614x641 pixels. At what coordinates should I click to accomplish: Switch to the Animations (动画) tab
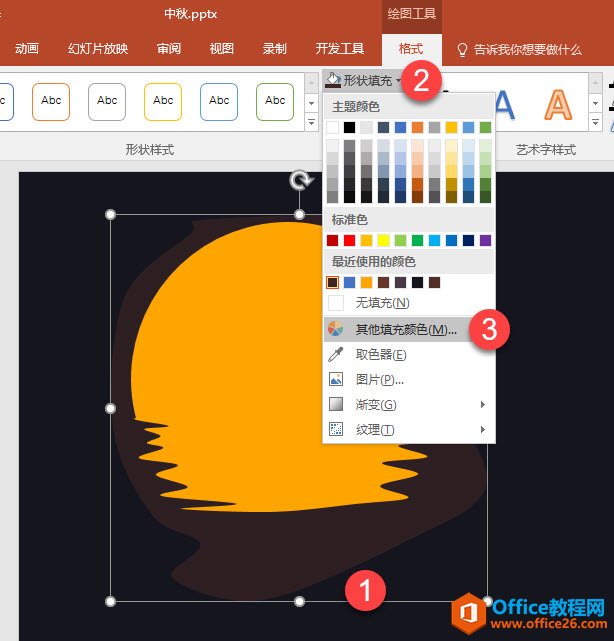click(27, 48)
